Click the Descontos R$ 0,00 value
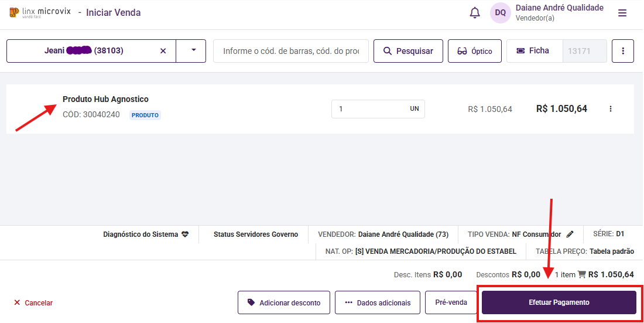 pyautogui.click(x=526, y=274)
